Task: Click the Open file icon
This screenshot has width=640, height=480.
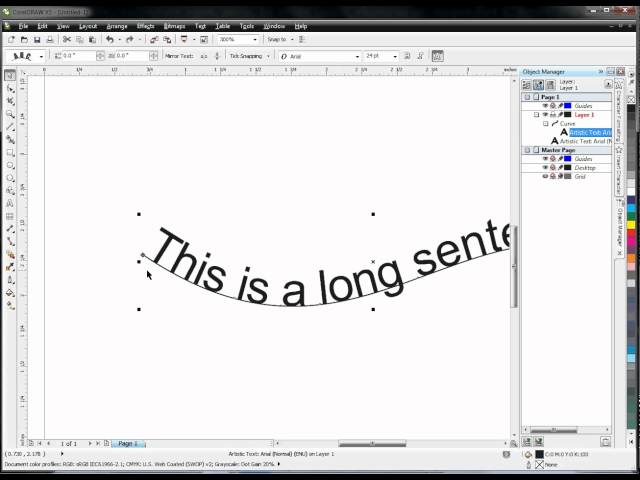Action: point(24,40)
